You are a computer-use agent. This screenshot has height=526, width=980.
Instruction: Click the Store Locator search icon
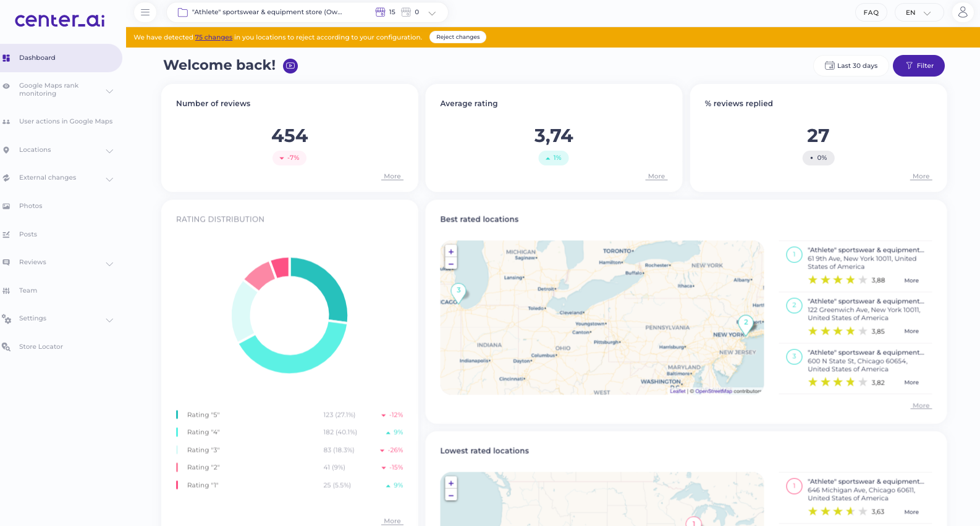6,347
